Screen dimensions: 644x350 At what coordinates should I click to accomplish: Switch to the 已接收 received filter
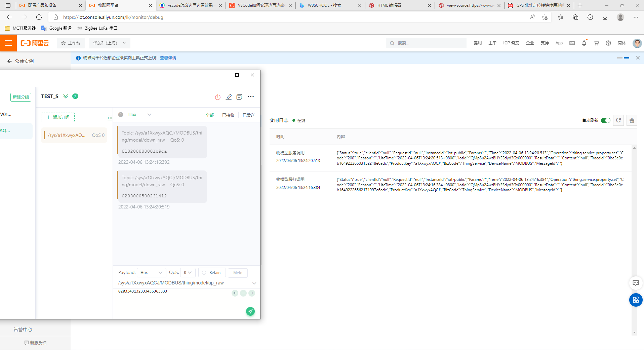(x=228, y=115)
